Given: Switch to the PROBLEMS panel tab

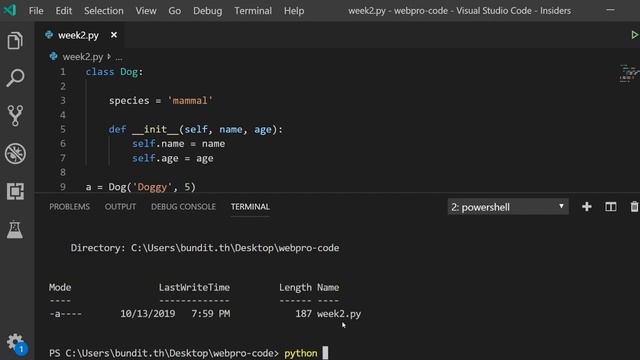Looking at the screenshot, I should (x=69, y=207).
